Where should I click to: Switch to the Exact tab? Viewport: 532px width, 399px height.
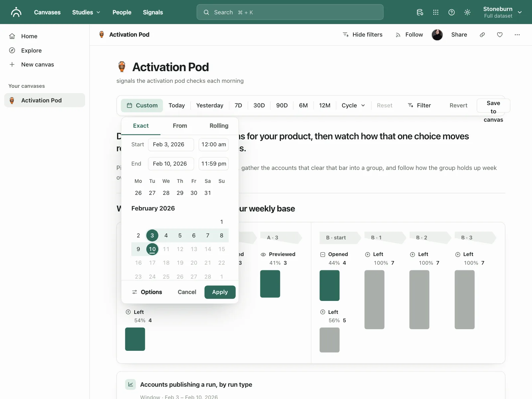141,126
